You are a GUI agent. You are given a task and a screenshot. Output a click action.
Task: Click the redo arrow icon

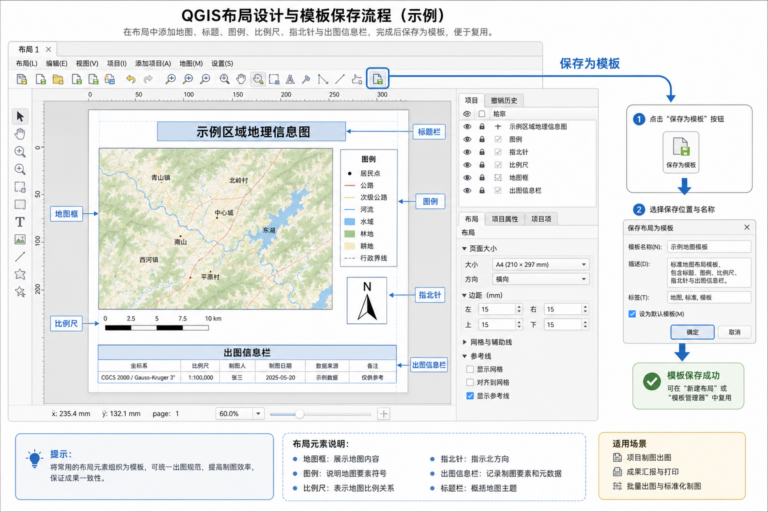coord(148,79)
